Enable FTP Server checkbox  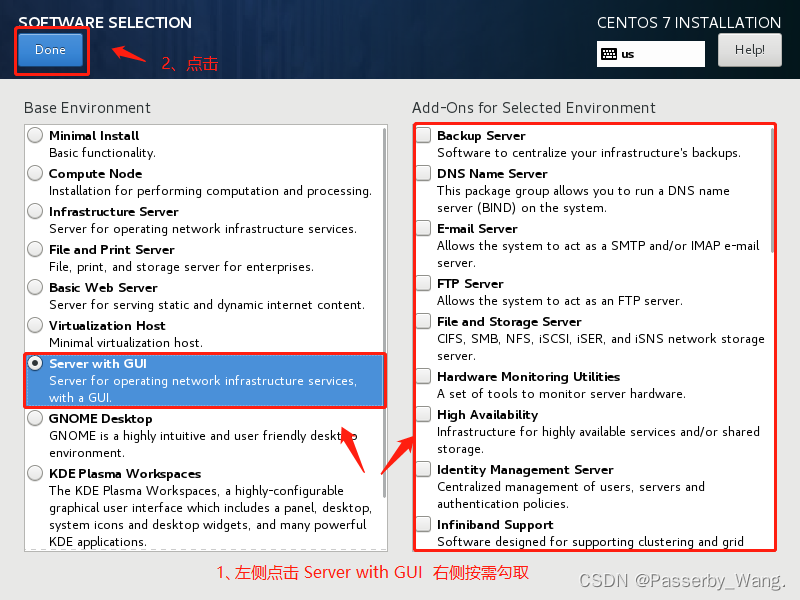click(423, 283)
